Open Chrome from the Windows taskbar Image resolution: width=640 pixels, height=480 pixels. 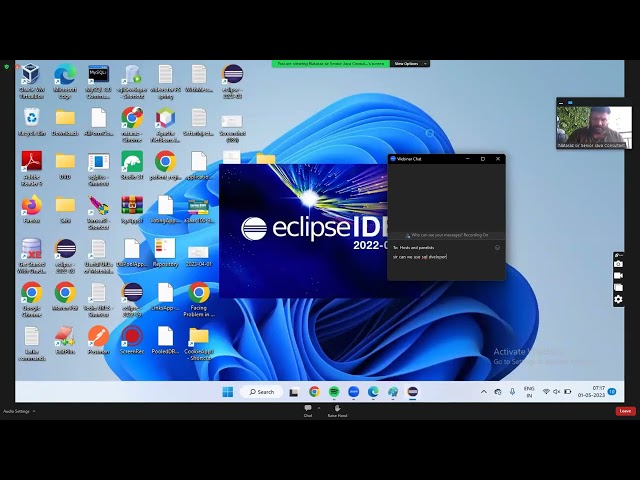(314, 392)
